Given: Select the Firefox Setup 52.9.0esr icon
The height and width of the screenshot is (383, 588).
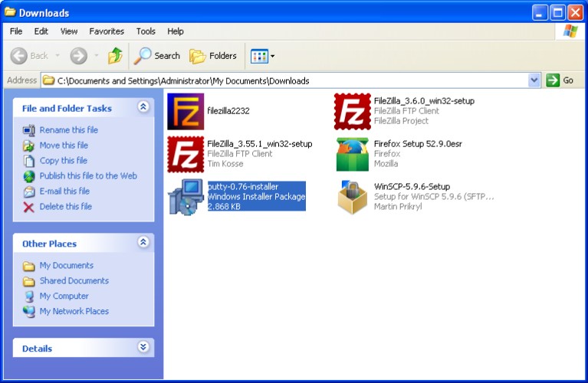Looking at the screenshot, I should pyautogui.click(x=352, y=154).
